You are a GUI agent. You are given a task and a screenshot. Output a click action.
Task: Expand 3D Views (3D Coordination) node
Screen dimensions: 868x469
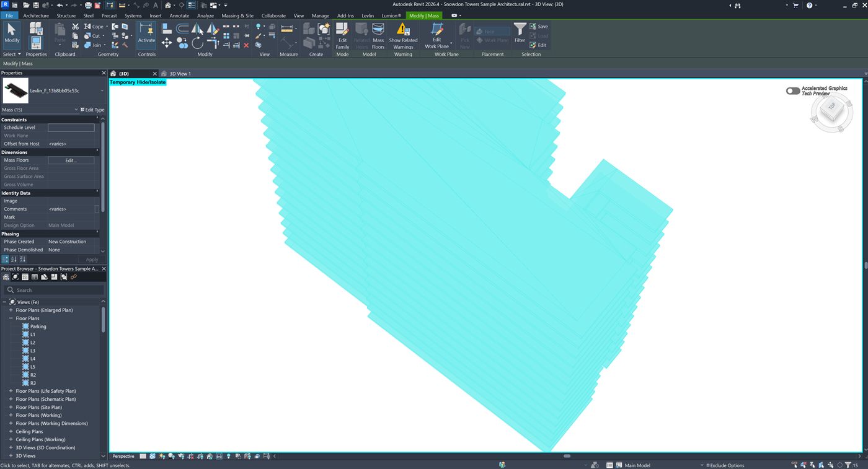pos(11,448)
